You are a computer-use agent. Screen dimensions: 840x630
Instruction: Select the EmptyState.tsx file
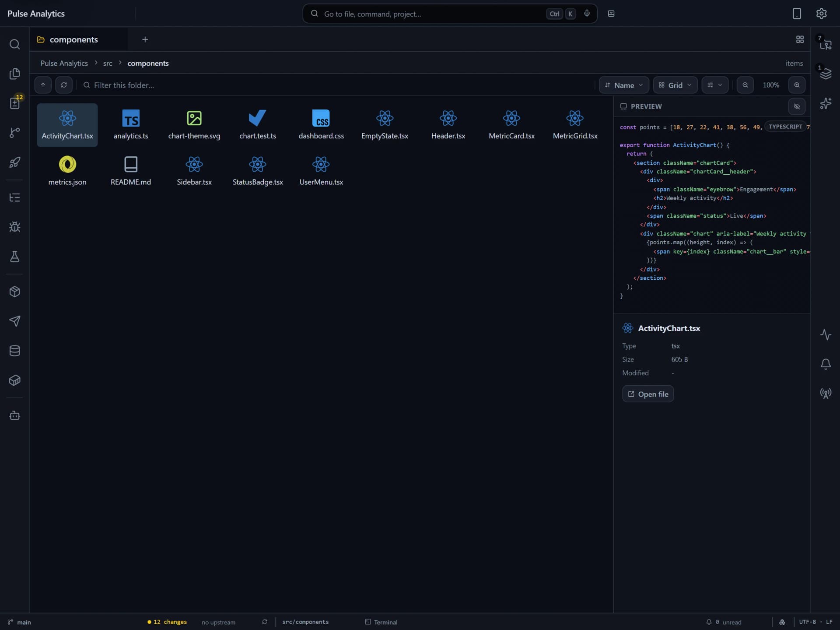[x=385, y=125]
